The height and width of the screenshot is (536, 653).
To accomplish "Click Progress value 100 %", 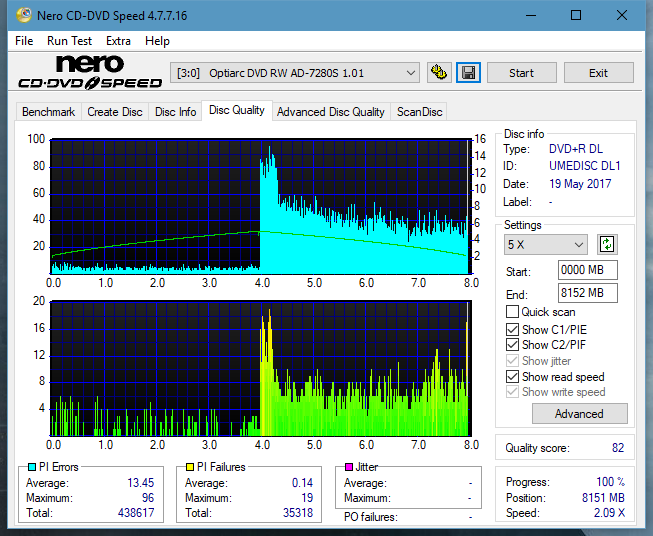I will [611, 482].
